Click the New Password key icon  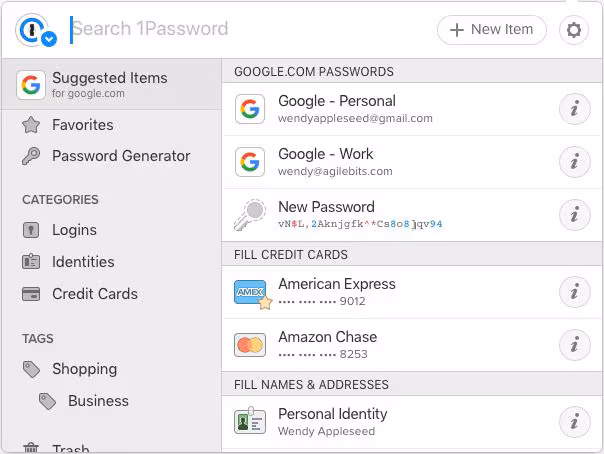point(250,215)
